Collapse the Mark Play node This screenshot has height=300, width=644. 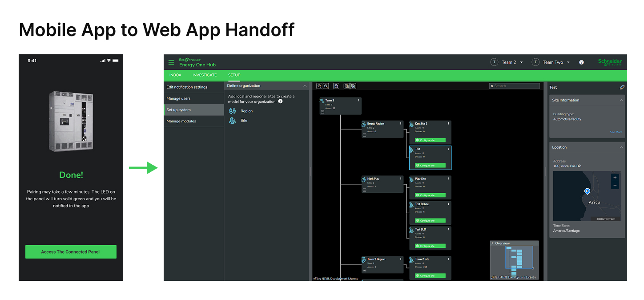364,190
